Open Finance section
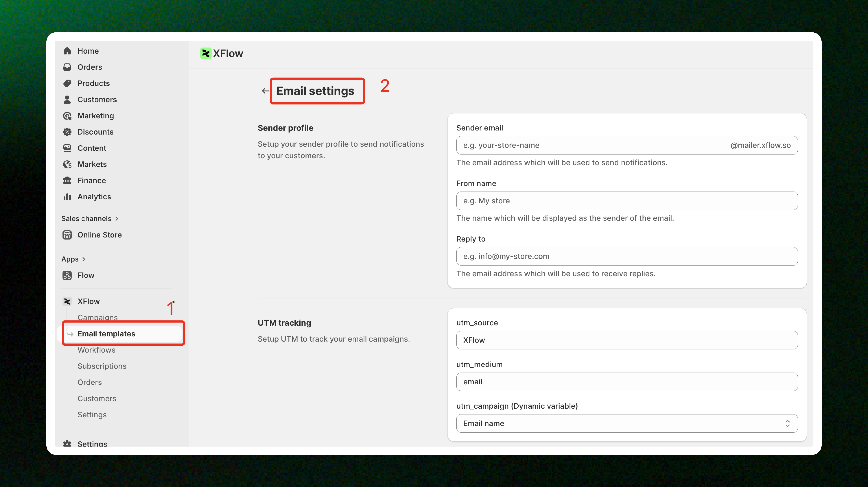 [92, 180]
